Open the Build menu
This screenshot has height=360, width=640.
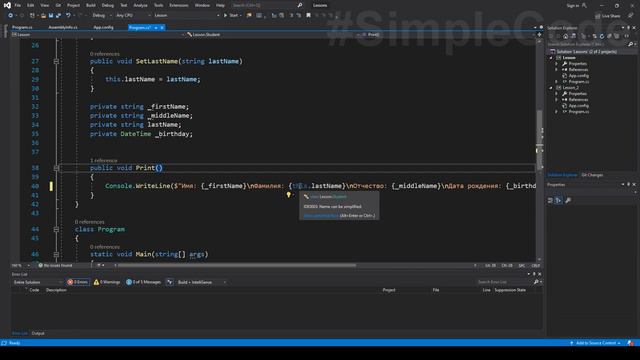91,5
